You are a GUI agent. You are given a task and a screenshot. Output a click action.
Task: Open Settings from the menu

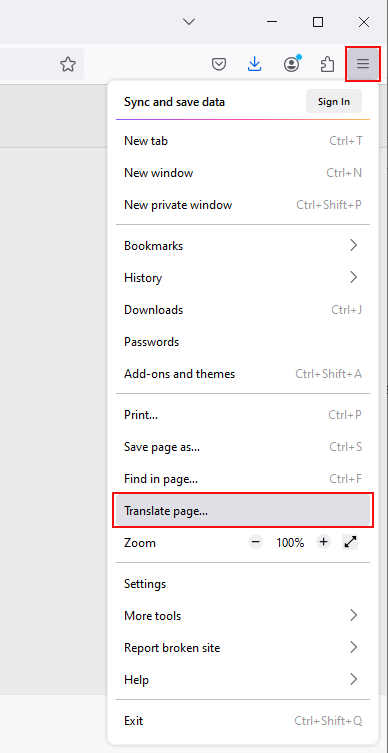pyautogui.click(x=243, y=583)
